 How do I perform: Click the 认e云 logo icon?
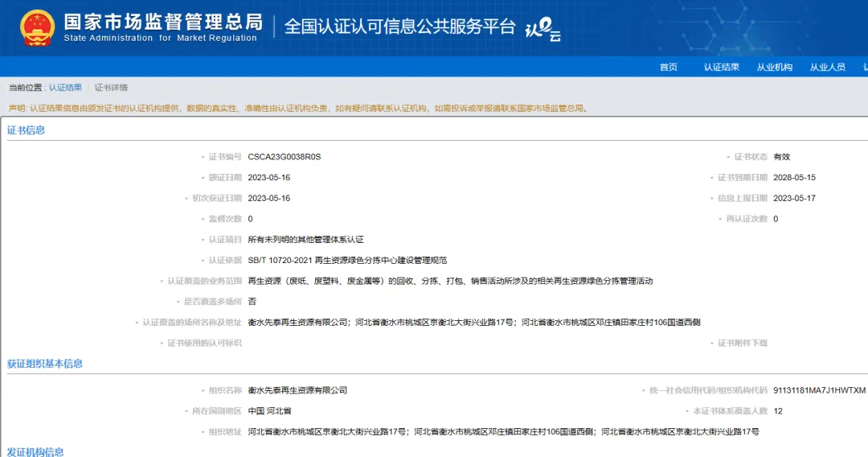[x=543, y=29]
